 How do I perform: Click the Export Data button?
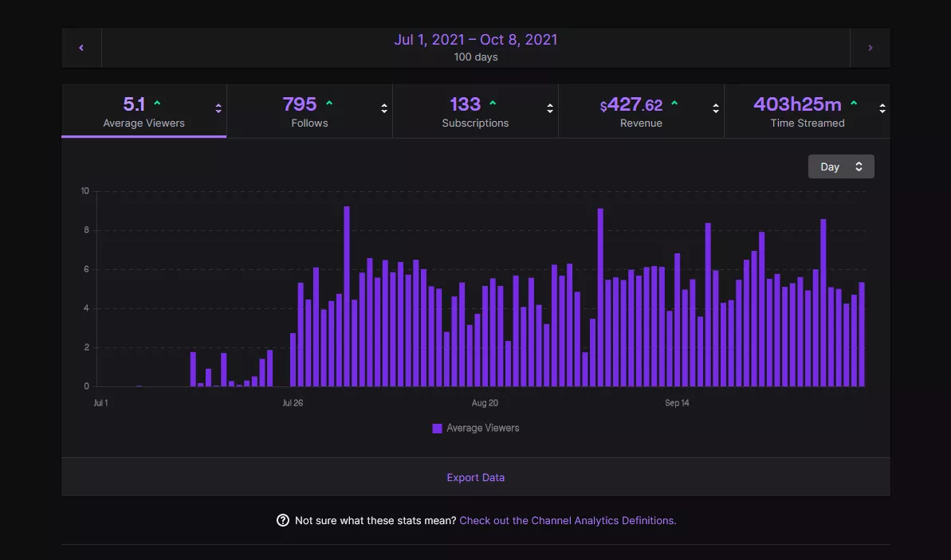[x=475, y=477]
